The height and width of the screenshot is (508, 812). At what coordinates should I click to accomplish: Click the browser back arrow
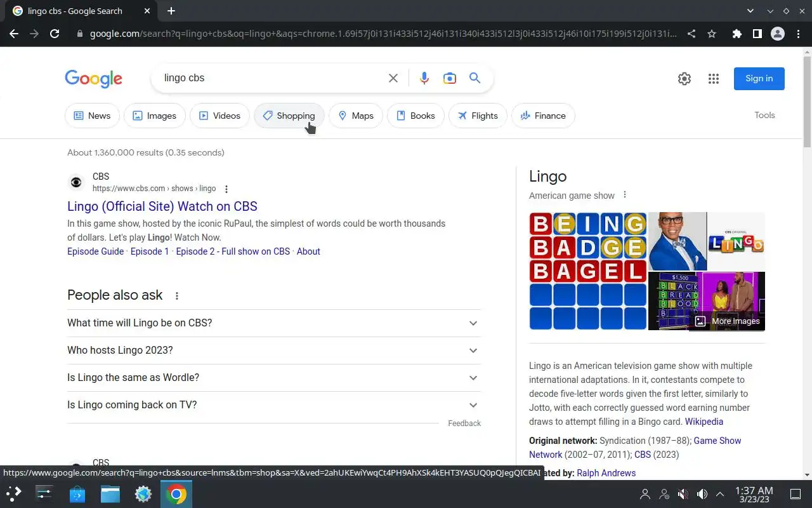pyautogui.click(x=14, y=34)
